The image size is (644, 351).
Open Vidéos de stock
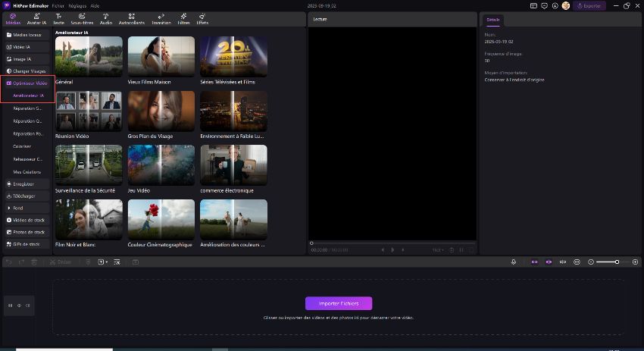click(x=27, y=220)
